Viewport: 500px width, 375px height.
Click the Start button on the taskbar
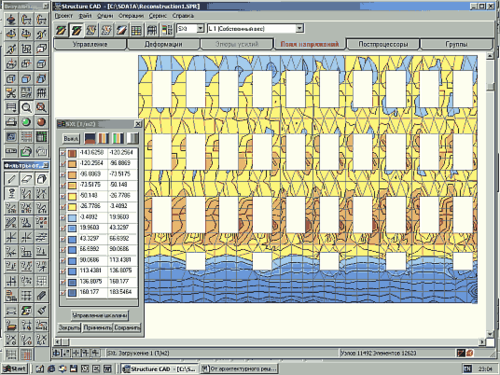pyautogui.click(x=15, y=369)
